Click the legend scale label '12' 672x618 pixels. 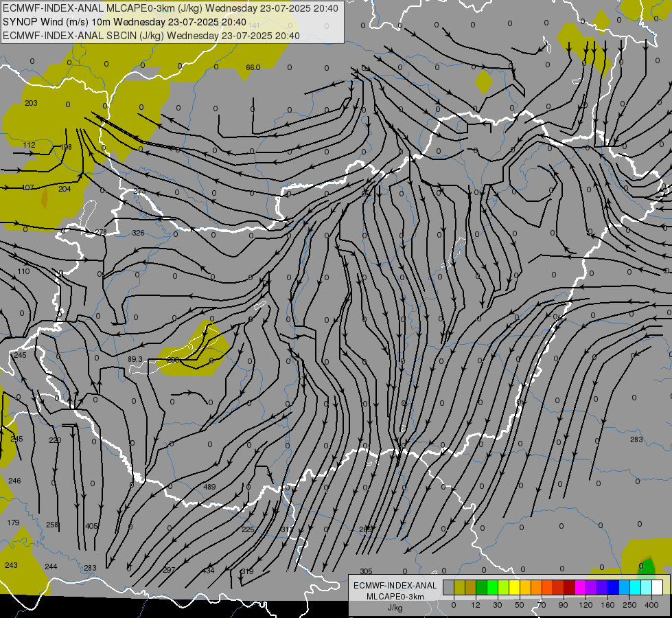tap(475, 605)
